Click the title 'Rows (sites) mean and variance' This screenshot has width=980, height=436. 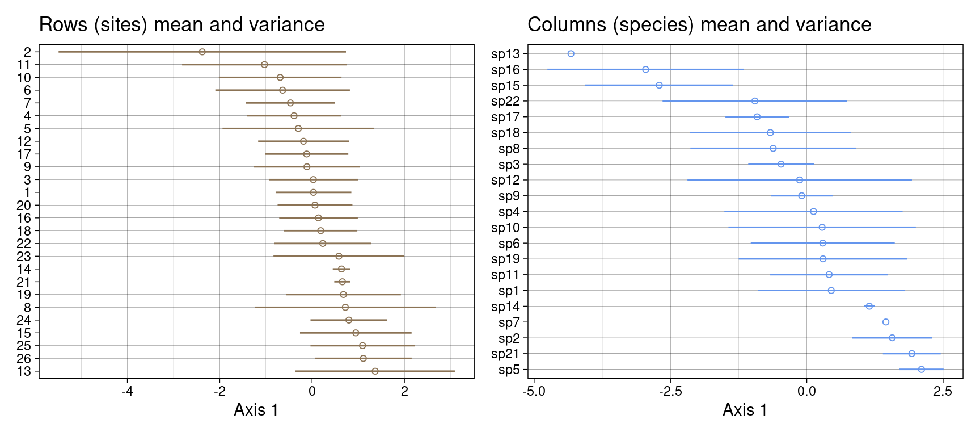pos(181,25)
